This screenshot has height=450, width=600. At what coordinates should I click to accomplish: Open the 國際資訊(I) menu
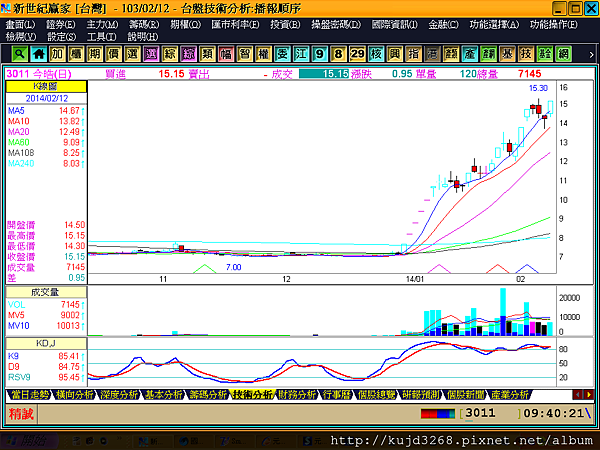coord(395,25)
